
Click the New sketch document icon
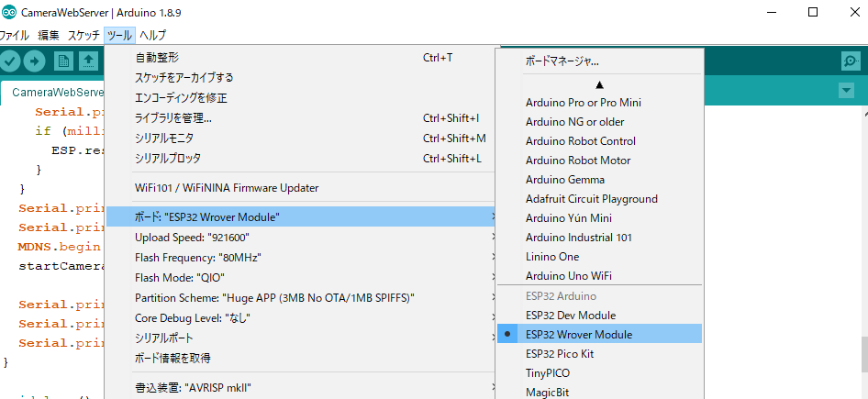(x=63, y=61)
